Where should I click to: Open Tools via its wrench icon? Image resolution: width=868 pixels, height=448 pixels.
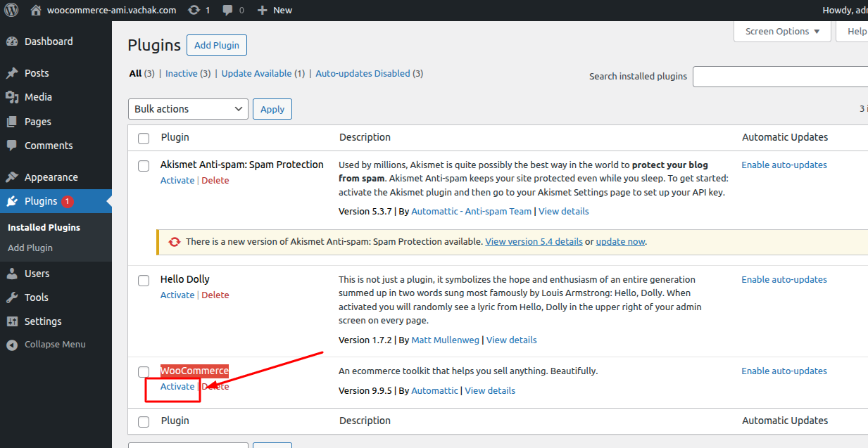click(12, 297)
